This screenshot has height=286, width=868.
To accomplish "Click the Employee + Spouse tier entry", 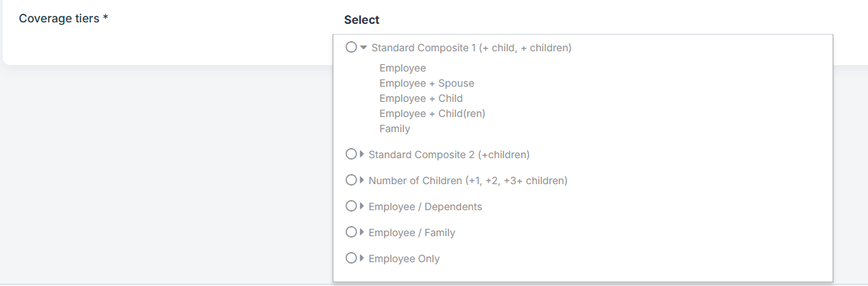I will click(x=426, y=83).
